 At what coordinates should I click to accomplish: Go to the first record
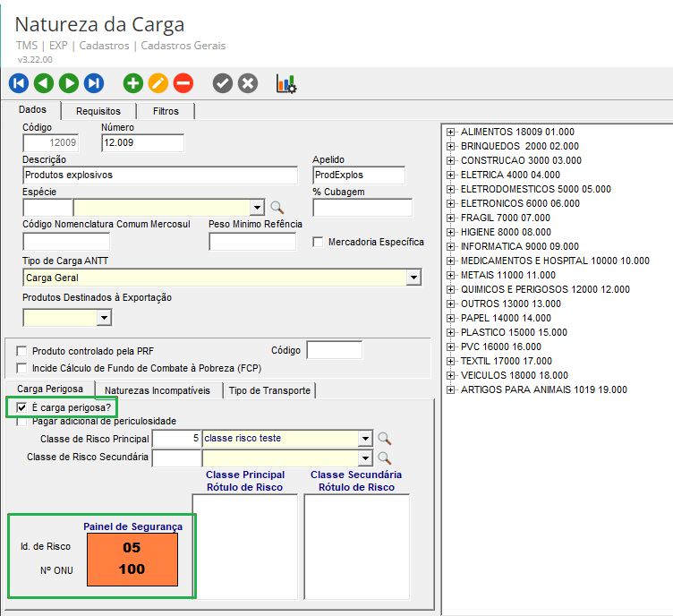19,83
